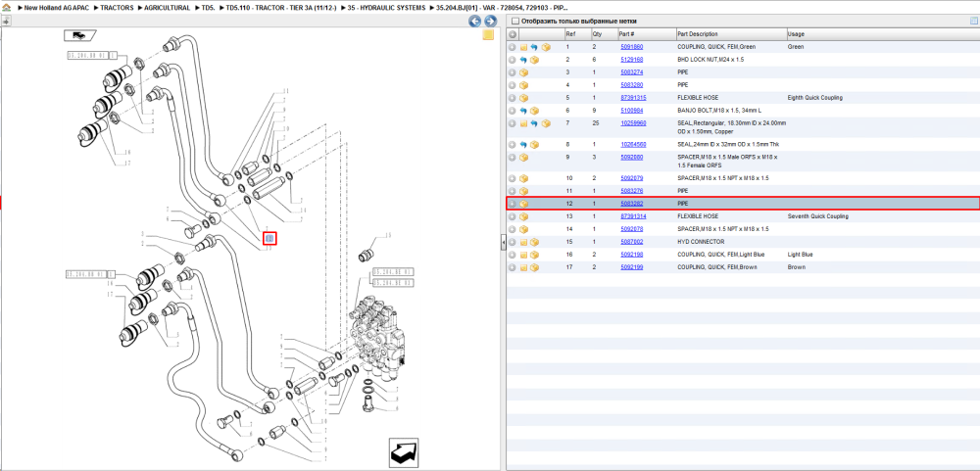Open part number 10259960 link

coord(633,123)
